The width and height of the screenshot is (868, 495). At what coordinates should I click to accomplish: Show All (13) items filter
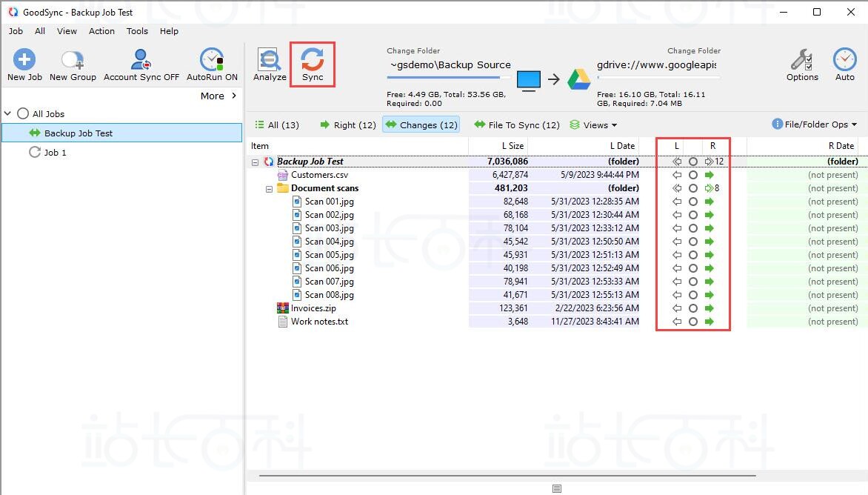click(x=277, y=125)
